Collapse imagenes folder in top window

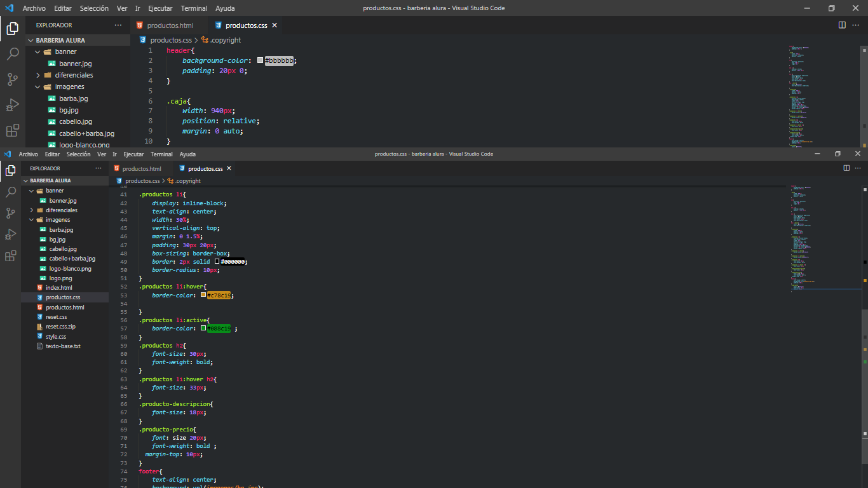pyautogui.click(x=38, y=86)
